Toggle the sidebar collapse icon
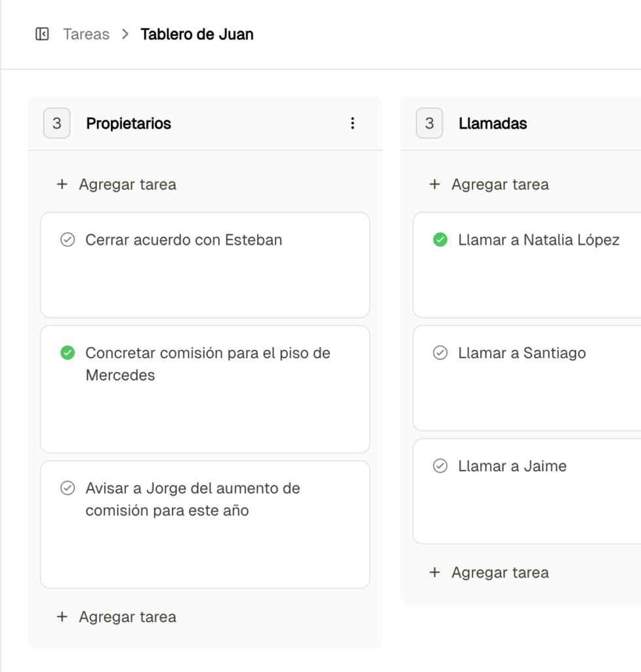 (42, 34)
